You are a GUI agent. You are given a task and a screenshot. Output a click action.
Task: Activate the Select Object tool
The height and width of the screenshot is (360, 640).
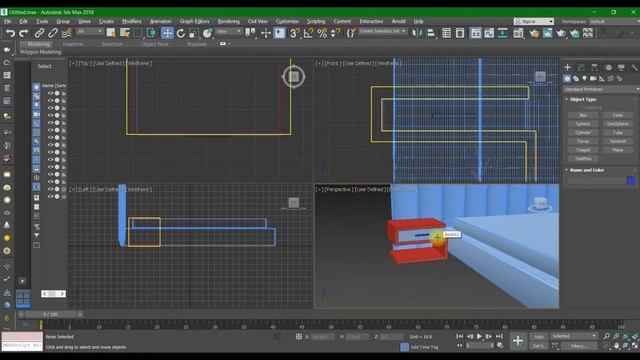coord(111,33)
